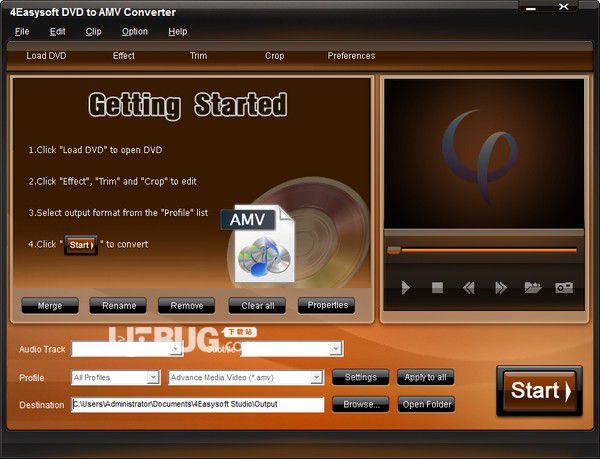Expand the All Profiles category dropdown

[153, 378]
